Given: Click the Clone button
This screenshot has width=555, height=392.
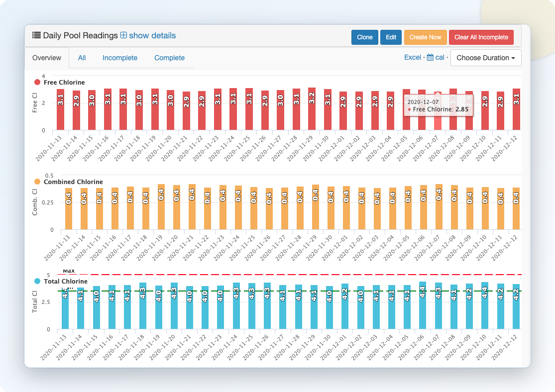Looking at the screenshot, I should point(364,37).
